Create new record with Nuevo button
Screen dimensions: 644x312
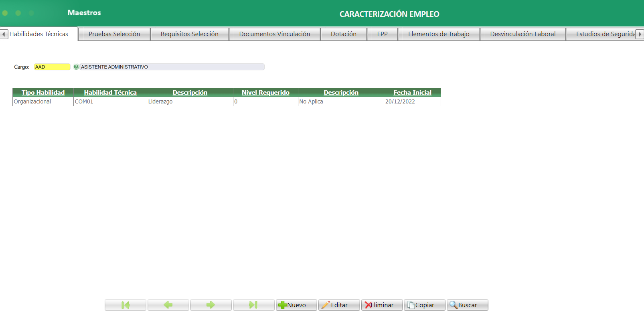pos(296,305)
